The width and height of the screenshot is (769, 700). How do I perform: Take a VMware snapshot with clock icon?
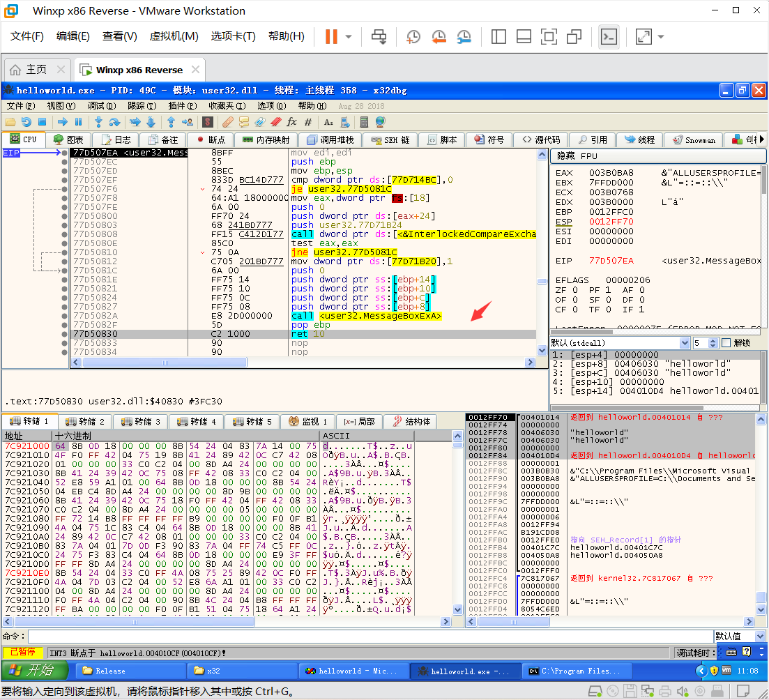[x=413, y=36]
